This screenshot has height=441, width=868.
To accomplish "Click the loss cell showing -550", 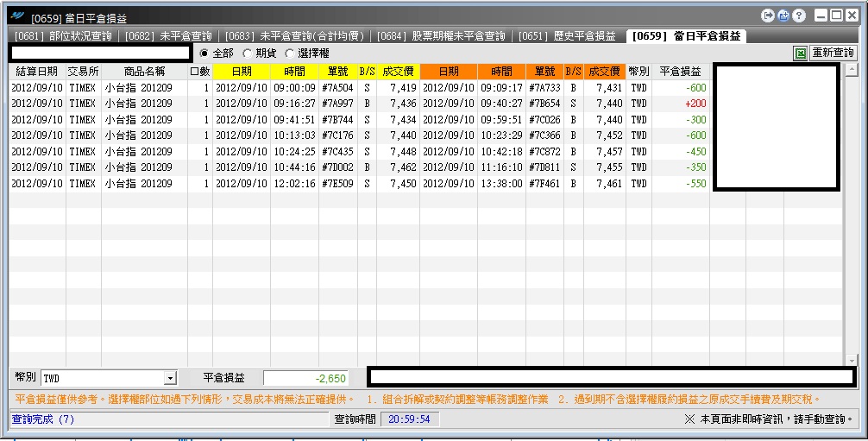I will 681,183.
